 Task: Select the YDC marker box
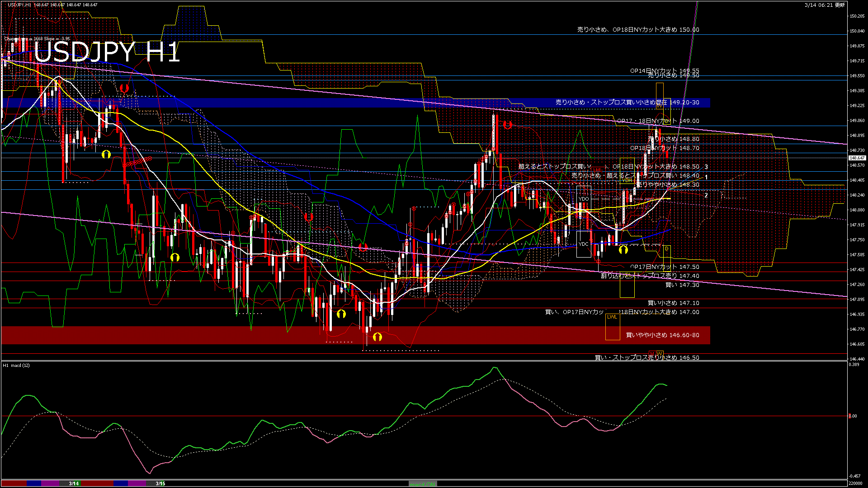pos(584,244)
